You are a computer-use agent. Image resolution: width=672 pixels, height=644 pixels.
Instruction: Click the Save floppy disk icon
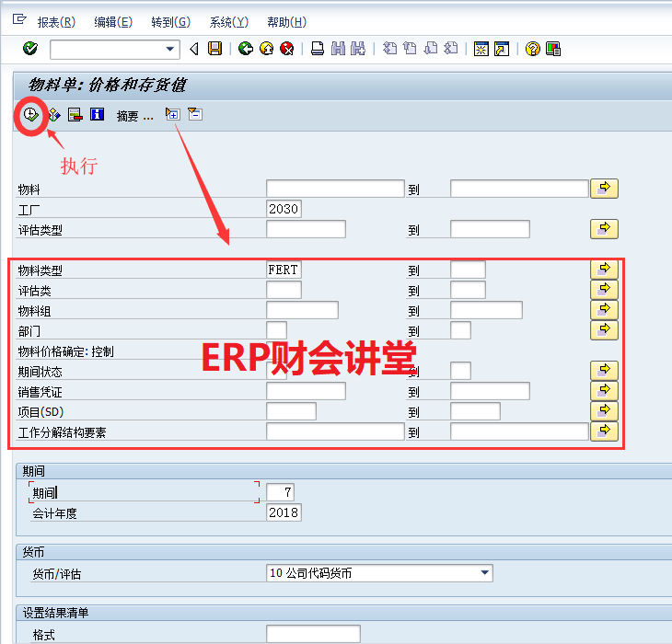(x=214, y=49)
